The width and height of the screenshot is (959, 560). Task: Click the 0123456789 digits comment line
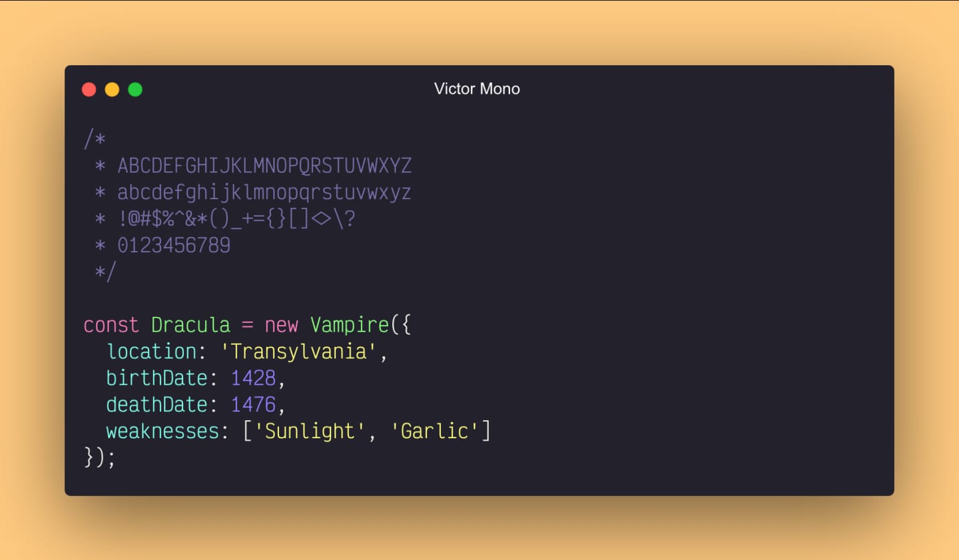[x=162, y=245]
